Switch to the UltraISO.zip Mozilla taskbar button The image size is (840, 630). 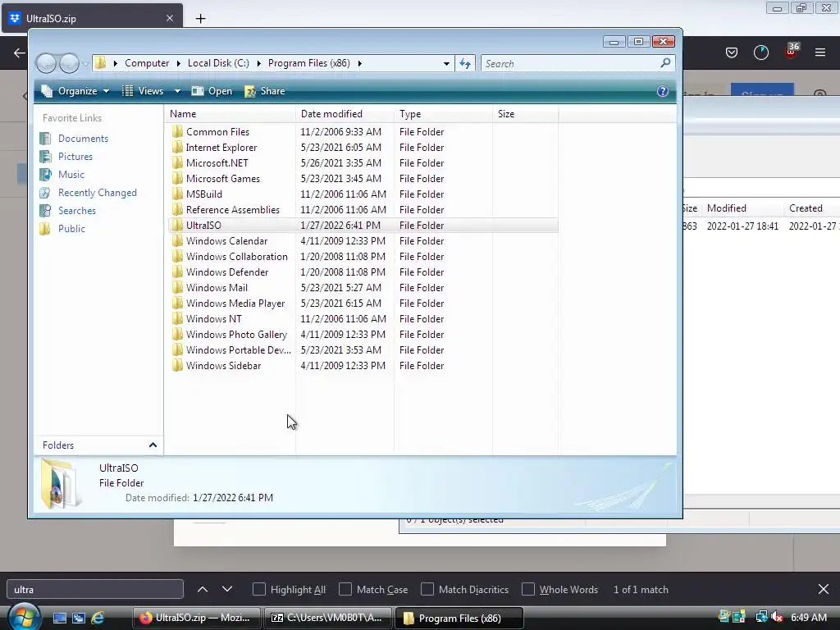(196, 618)
